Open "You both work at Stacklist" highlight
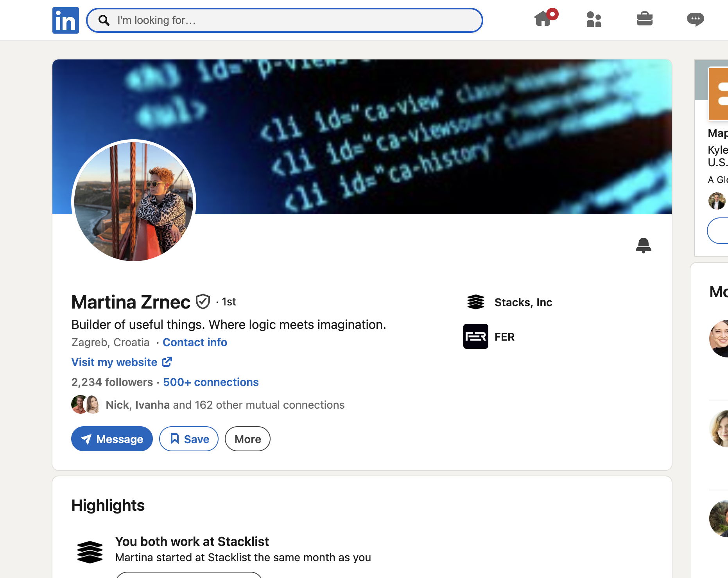 coord(192,541)
